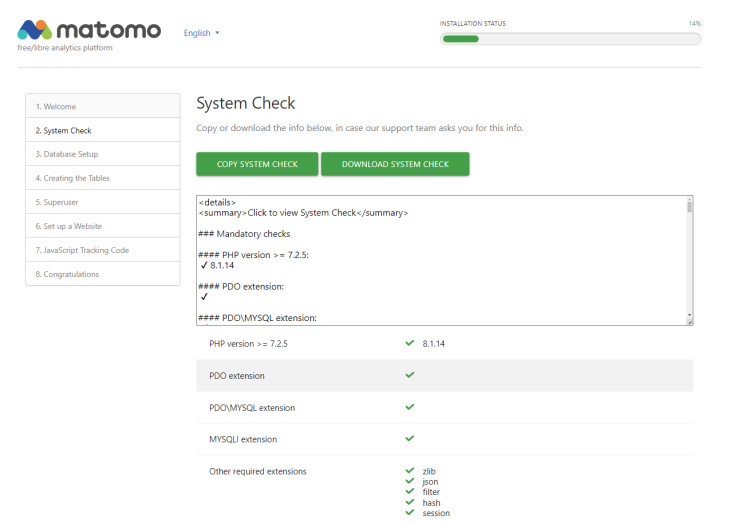Select the System Check step
The image size is (750, 523).
pyautogui.click(x=102, y=130)
